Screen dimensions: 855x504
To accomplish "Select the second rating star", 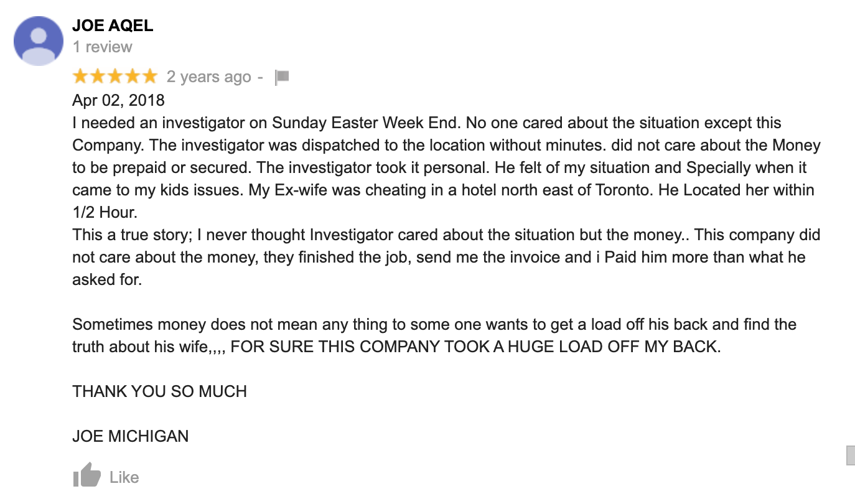I will point(97,75).
